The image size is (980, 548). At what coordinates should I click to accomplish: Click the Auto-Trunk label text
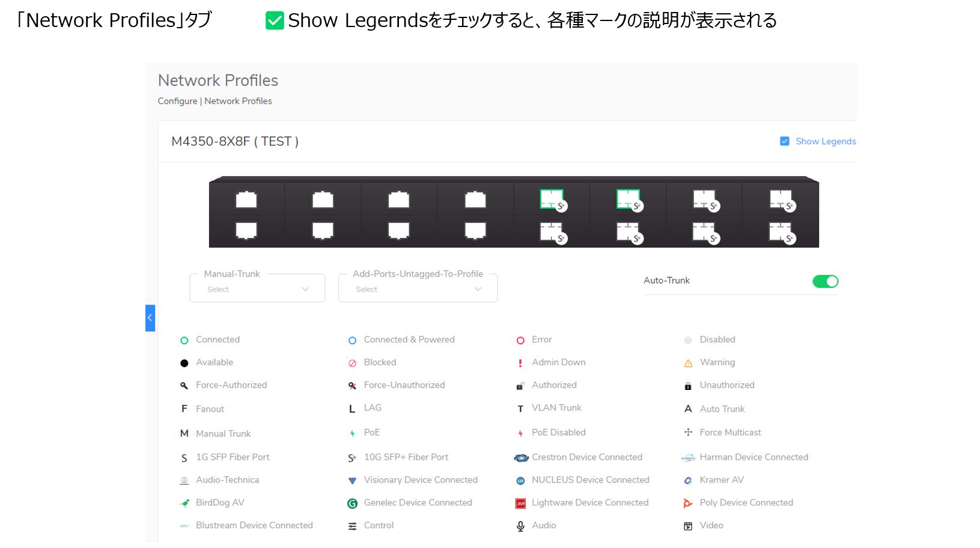(666, 281)
